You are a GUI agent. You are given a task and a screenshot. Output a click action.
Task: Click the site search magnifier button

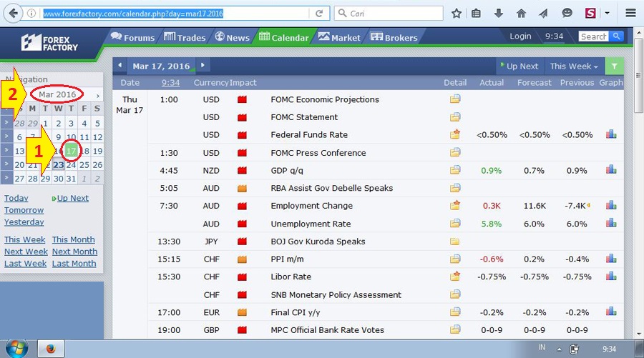click(x=616, y=36)
